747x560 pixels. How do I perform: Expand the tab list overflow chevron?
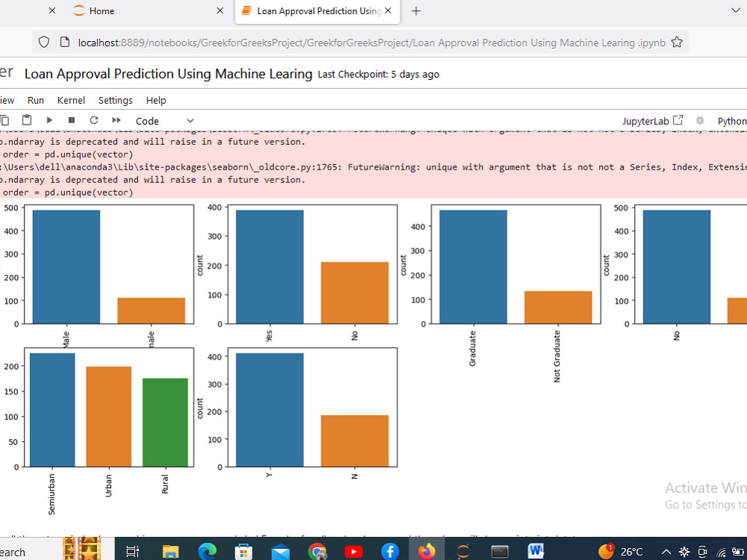point(735,11)
